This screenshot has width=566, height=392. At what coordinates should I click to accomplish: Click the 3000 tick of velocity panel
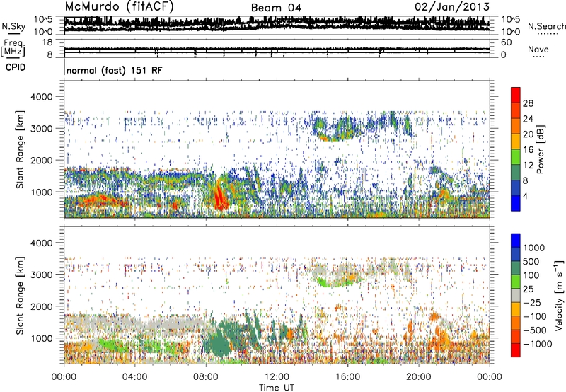click(x=42, y=275)
